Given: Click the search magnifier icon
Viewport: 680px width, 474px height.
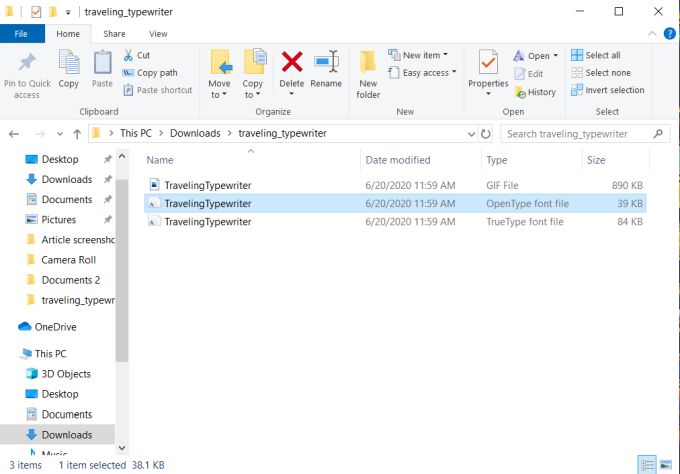Looking at the screenshot, I should (658, 134).
